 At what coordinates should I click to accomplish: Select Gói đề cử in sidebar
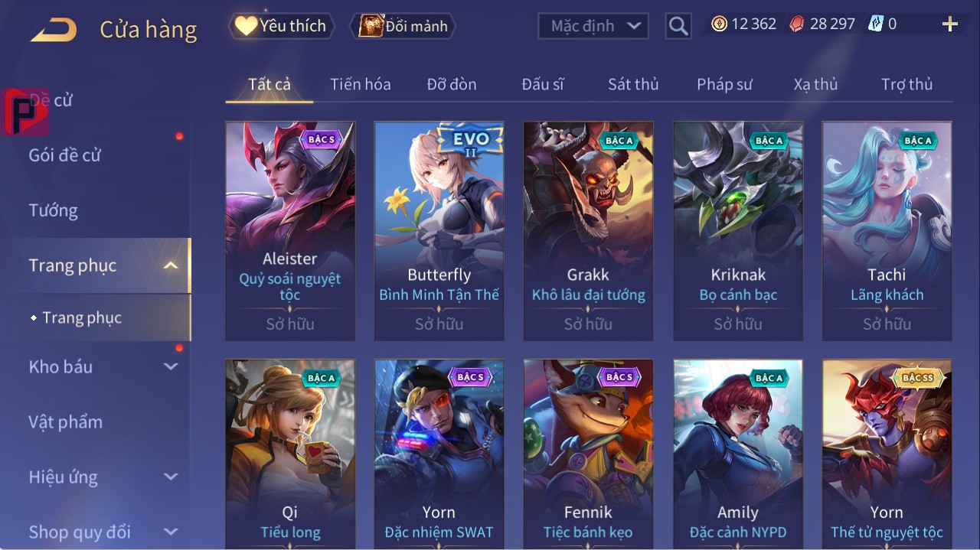pos(65,155)
